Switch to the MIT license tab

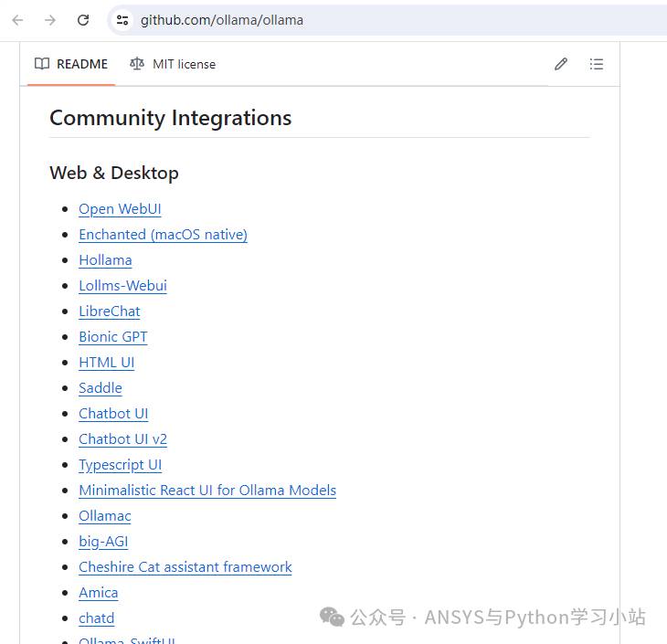pos(173,64)
